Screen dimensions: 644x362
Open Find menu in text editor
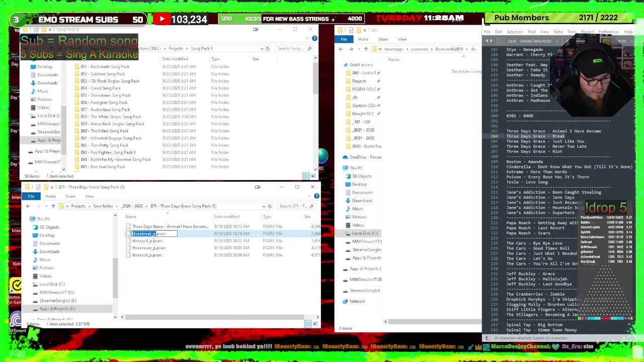pos(531,32)
